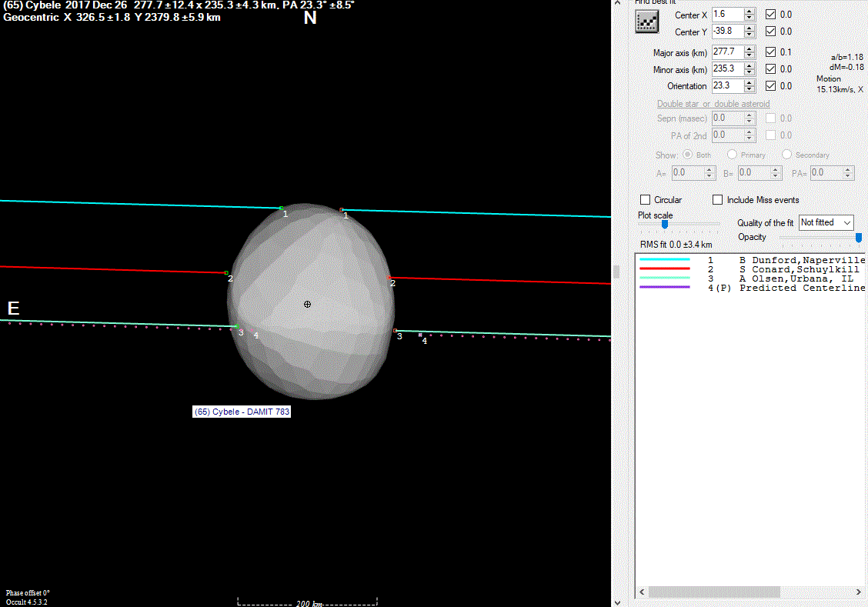Click the Plot scale slider handle
The image size is (868, 607).
665,224
